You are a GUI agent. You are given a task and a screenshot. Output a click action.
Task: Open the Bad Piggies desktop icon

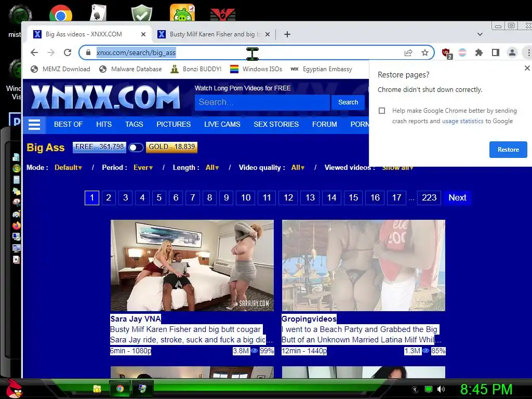tap(182, 13)
